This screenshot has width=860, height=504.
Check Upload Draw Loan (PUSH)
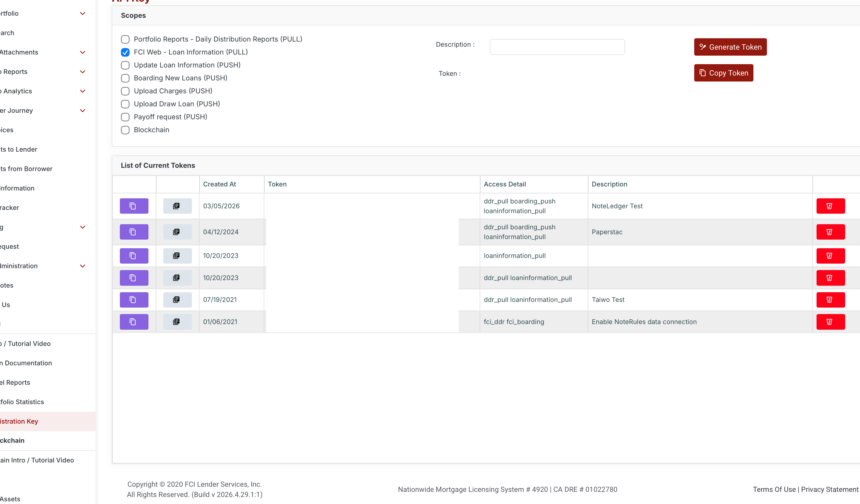click(x=125, y=104)
